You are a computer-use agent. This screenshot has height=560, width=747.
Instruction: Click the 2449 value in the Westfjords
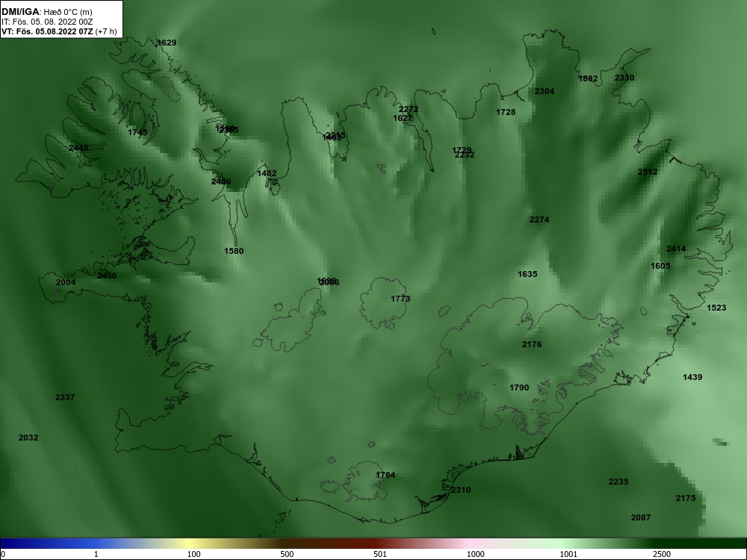pos(78,148)
